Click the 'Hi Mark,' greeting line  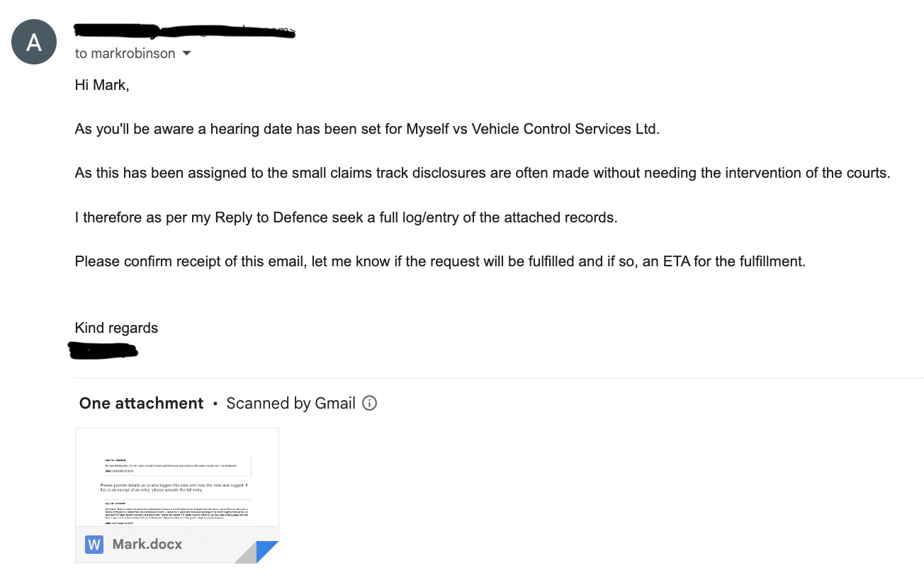pyautogui.click(x=102, y=86)
